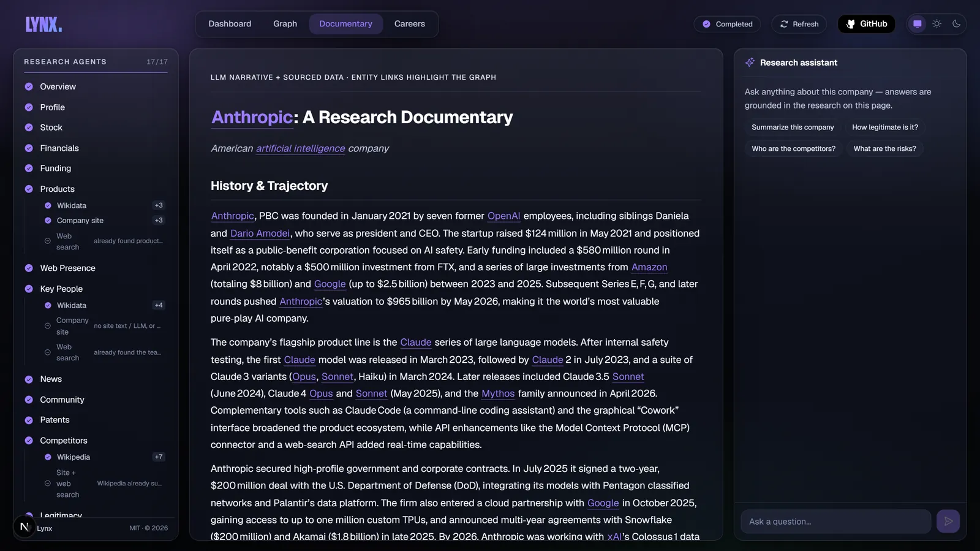Open the Profile agent row
Image resolution: width=980 pixels, height=551 pixels.
click(x=96, y=107)
